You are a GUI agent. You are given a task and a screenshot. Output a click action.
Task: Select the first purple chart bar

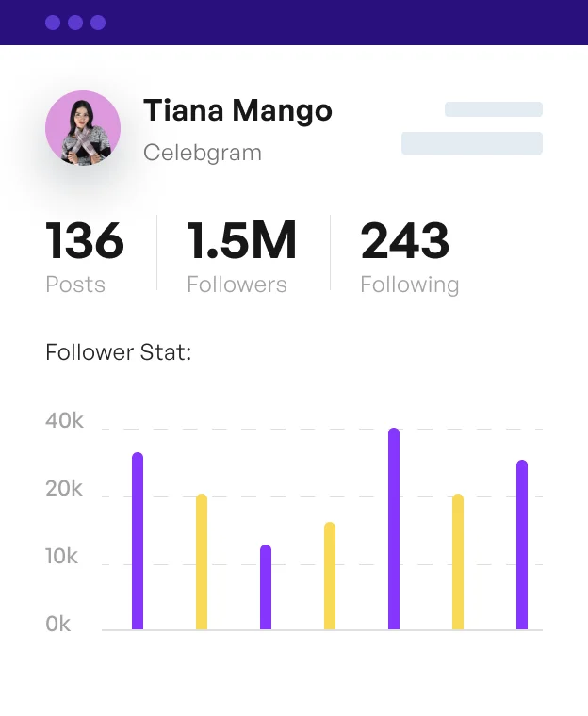click(x=138, y=541)
